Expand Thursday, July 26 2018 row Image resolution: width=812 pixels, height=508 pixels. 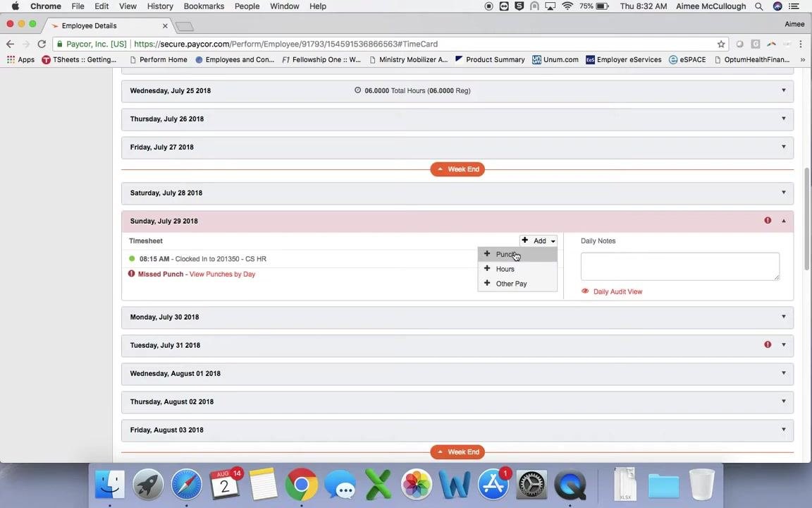click(457, 119)
